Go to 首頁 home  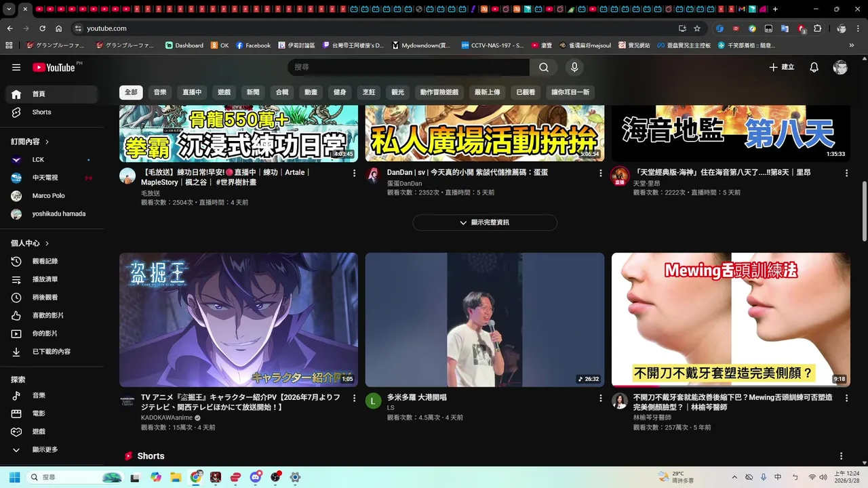tap(52, 94)
